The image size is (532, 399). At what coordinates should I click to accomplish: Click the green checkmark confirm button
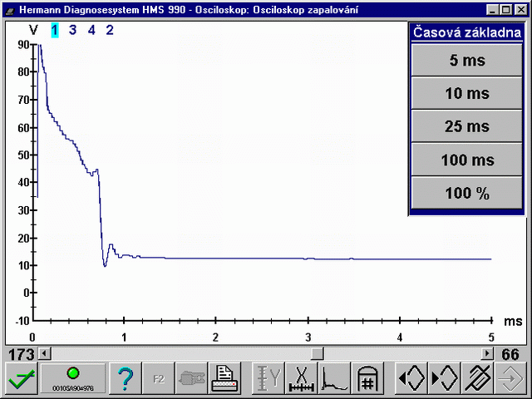(18, 380)
